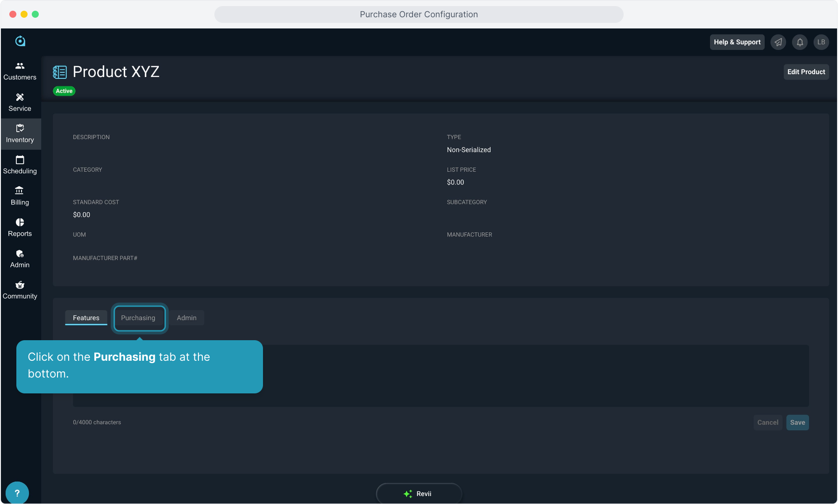Open the Reports sidebar item
838x504 pixels.
coord(20,227)
